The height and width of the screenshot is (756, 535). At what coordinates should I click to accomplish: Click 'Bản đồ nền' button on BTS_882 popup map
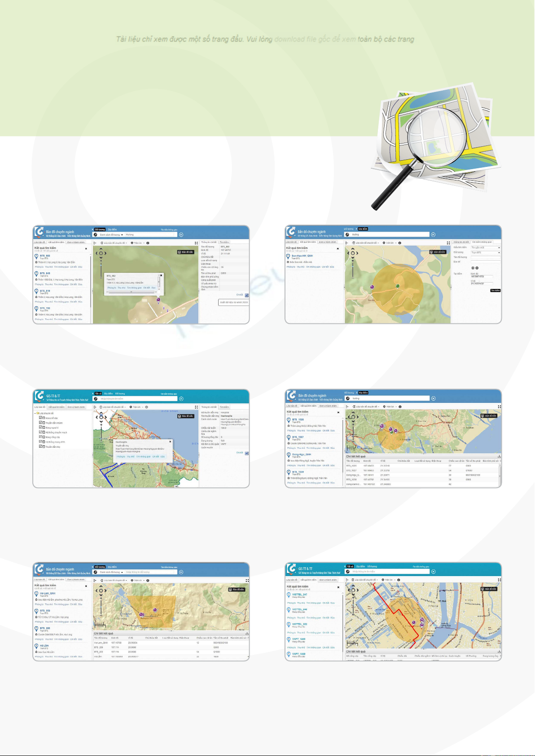[x=186, y=252]
